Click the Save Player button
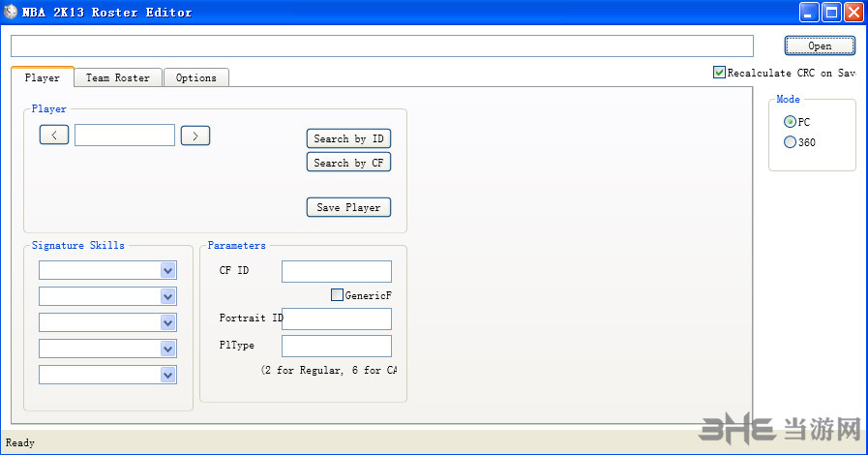This screenshot has width=868, height=455. click(348, 207)
